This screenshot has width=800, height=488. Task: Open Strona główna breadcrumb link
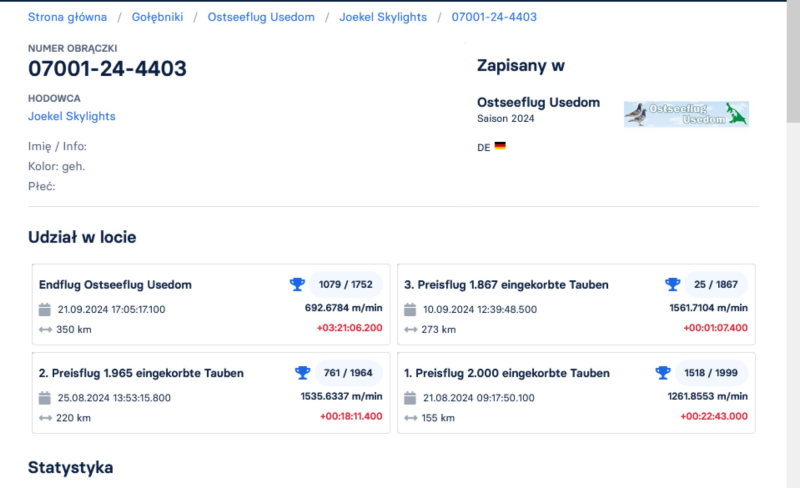tap(66, 17)
